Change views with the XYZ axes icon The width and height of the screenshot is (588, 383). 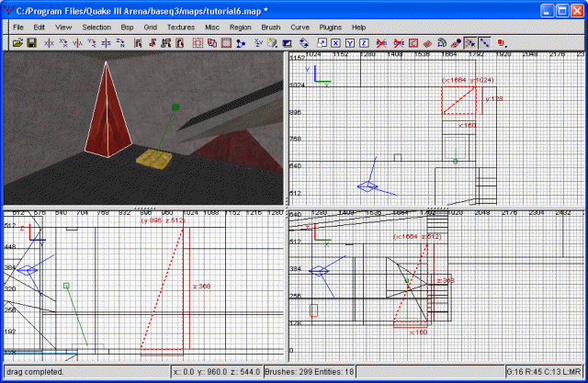[258, 43]
